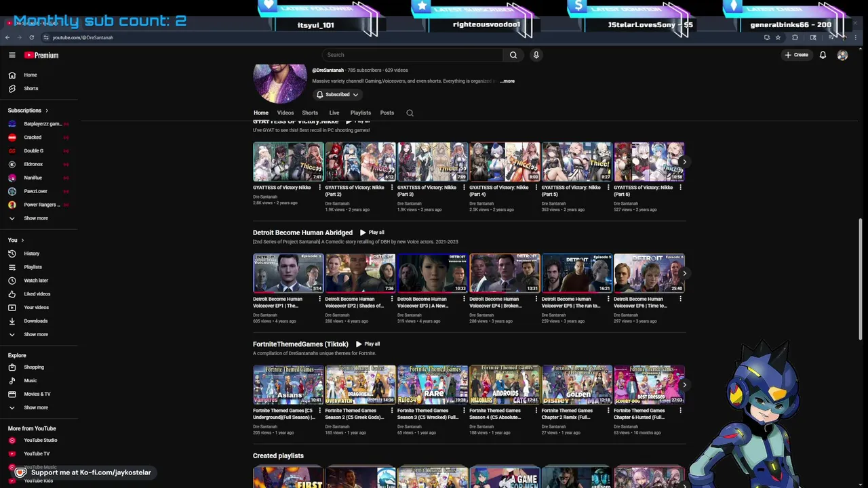This screenshot has width=868, height=488.
Task: Open FortniteThemedGames (Tiktok) playlist title
Action: [x=300, y=344]
